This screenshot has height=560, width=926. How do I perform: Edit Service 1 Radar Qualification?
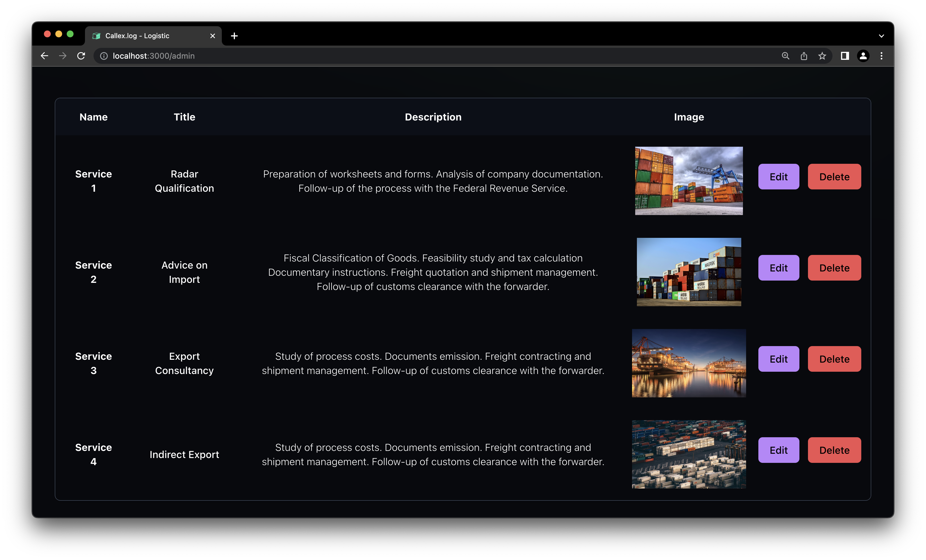(x=778, y=177)
